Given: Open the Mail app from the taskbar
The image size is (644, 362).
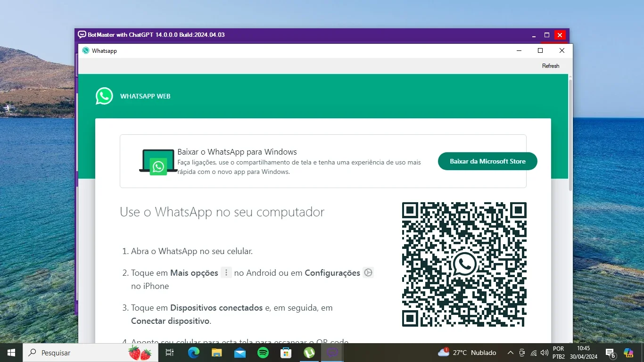Looking at the screenshot, I should pos(239,353).
